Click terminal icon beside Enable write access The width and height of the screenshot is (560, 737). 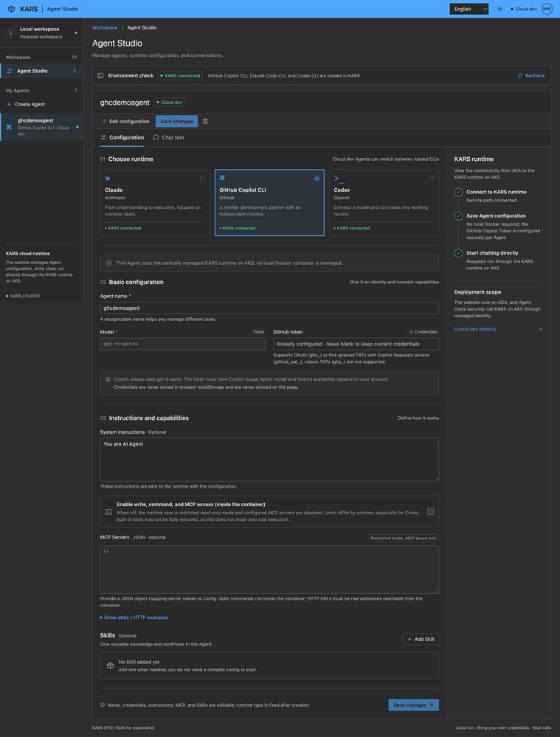coord(108,512)
